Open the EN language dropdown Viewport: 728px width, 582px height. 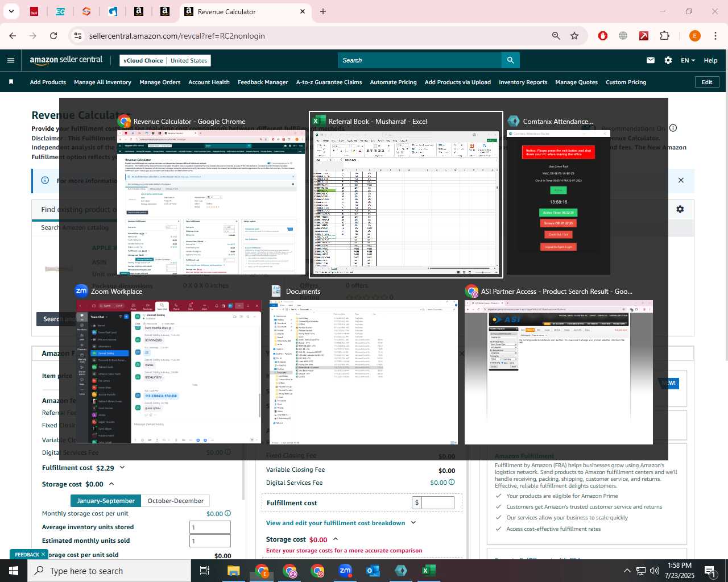coord(688,60)
